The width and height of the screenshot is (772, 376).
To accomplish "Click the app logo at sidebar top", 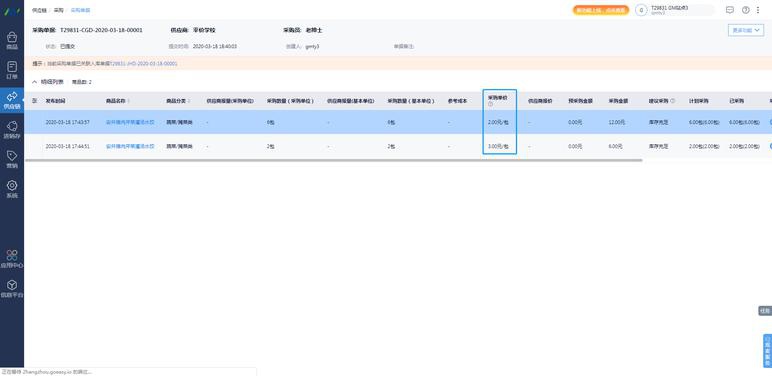I will pos(12,11).
